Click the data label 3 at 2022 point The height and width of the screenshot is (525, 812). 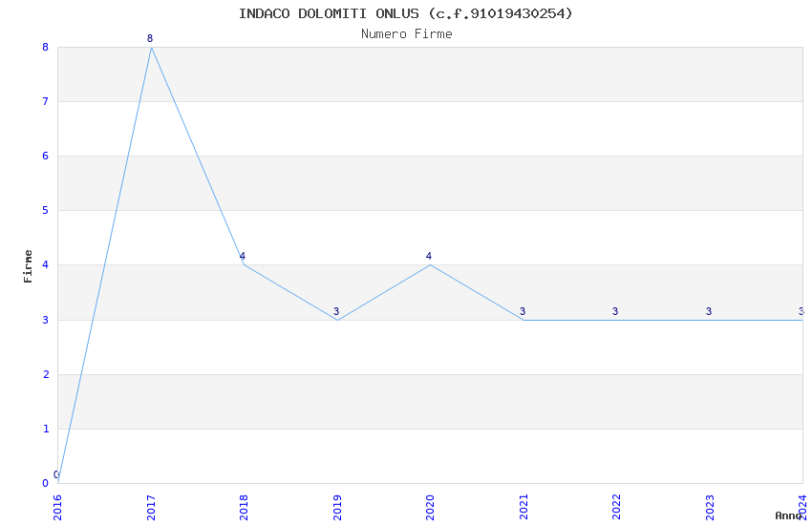615,311
